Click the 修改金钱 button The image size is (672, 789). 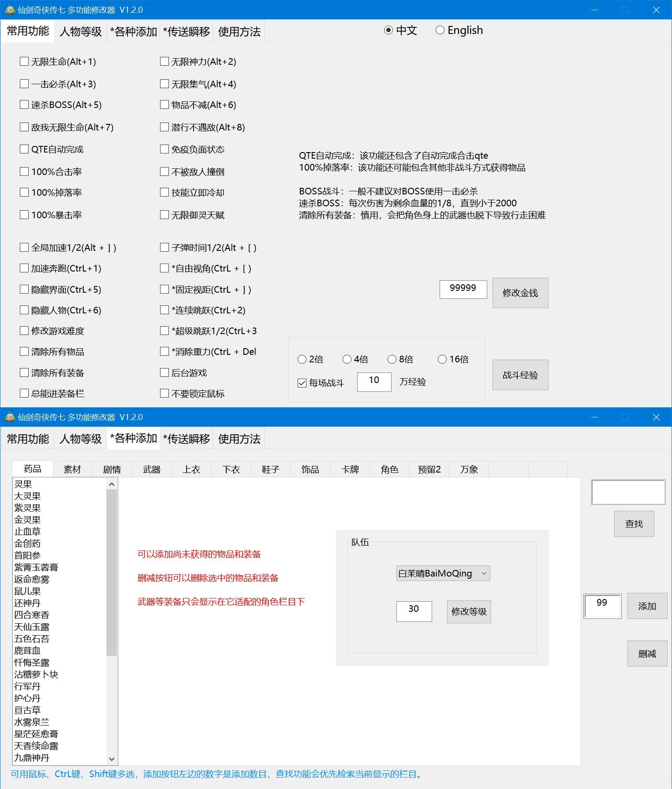tap(520, 293)
